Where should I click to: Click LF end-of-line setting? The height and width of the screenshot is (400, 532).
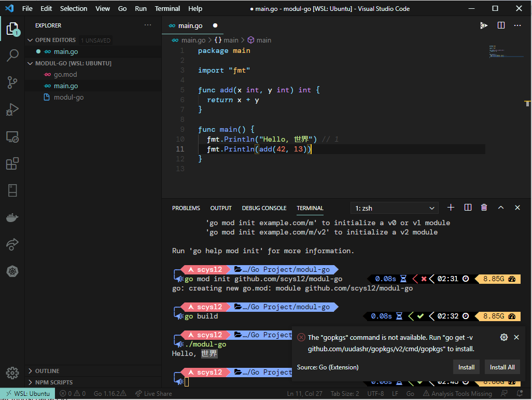395,394
